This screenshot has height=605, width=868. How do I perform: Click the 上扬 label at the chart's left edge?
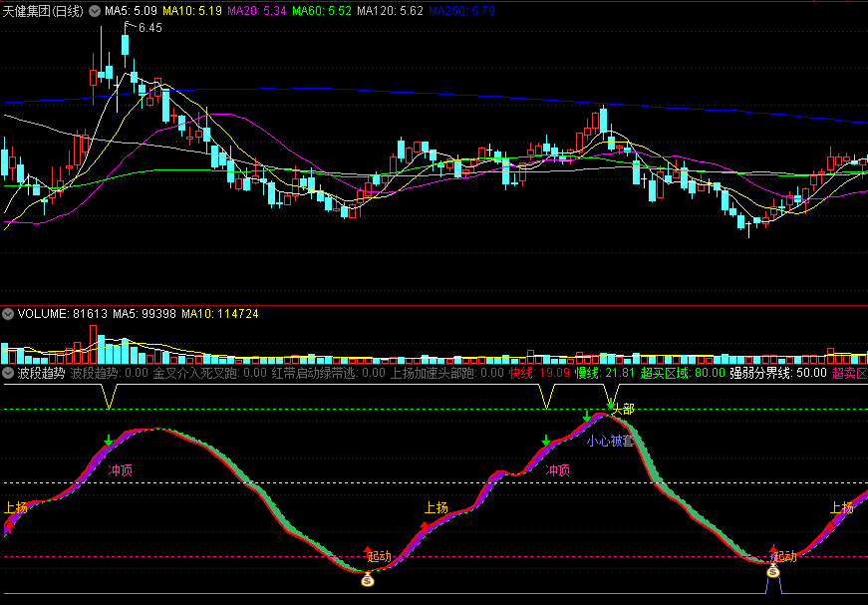[16, 507]
